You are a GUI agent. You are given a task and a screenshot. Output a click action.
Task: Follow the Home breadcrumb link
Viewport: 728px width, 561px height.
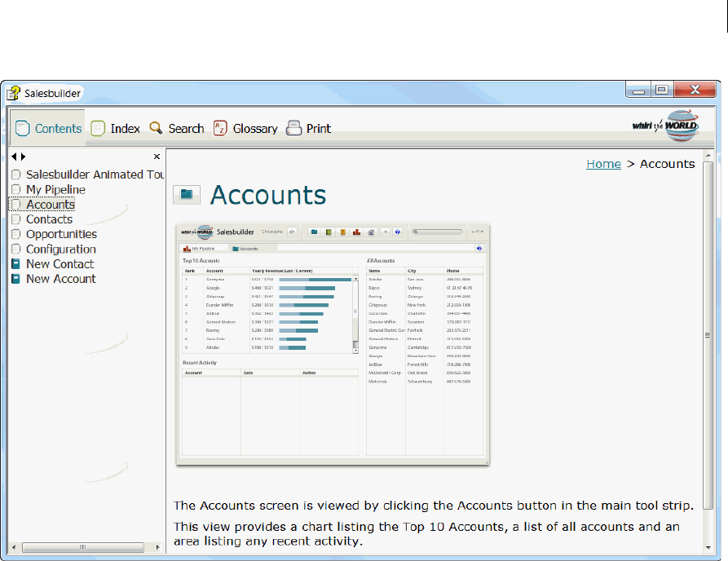[603, 164]
